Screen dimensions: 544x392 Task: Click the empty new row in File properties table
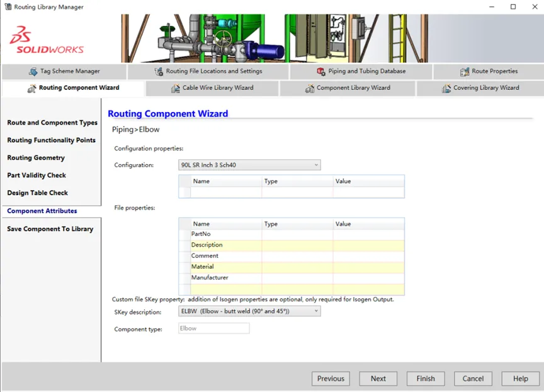pyautogui.click(x=292, y=289)
